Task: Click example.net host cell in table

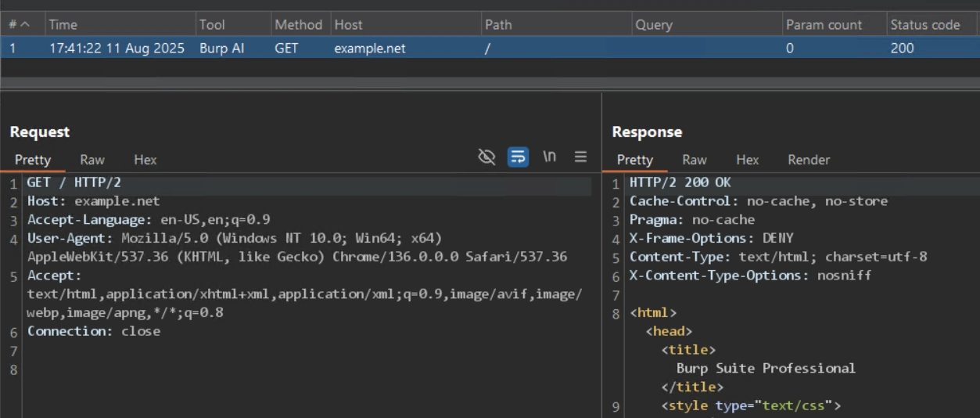Action: pos(370,48)
